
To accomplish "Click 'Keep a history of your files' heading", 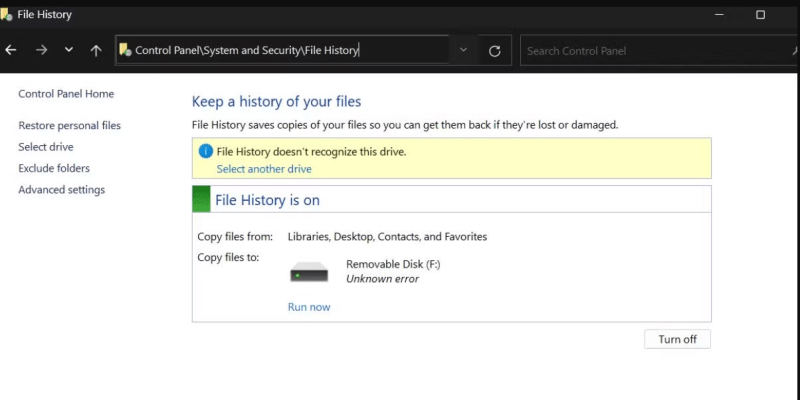I will [277, 102].
